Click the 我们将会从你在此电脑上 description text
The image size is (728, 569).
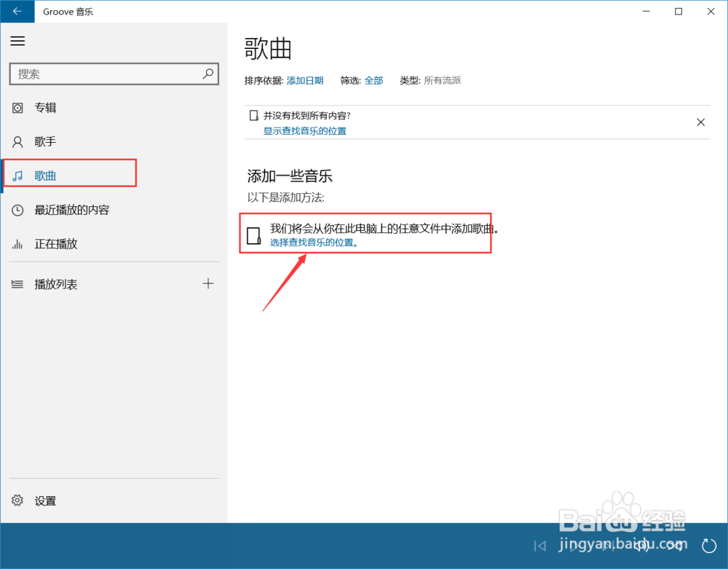pyautogui.click(x=384, y=229)
